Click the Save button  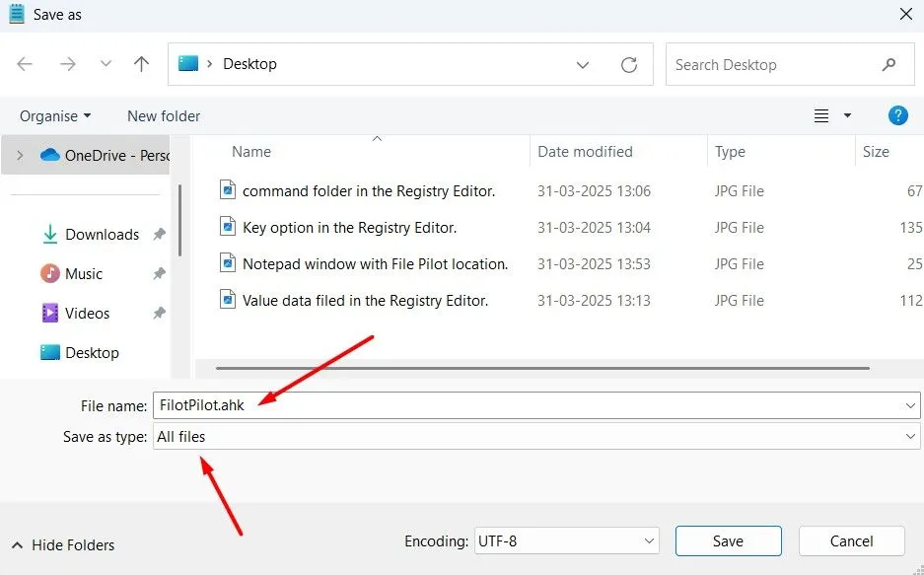[728, 540]
